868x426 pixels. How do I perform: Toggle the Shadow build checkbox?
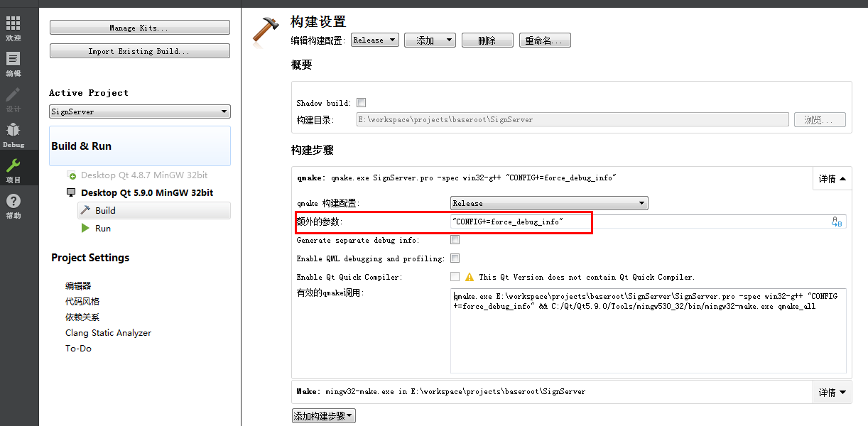click(x=362, y=102)
